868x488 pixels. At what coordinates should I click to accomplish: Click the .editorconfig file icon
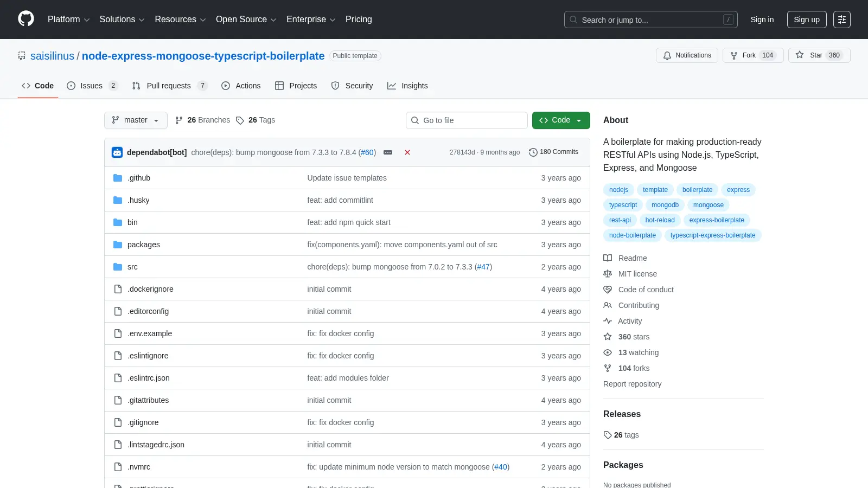[118, 311]
